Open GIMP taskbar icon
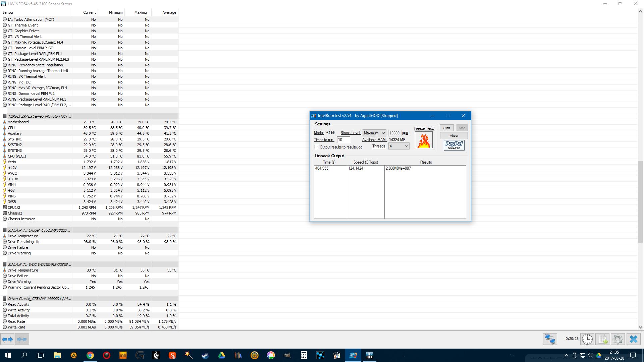This screenshot has width=644, height=362. point(287,355)
